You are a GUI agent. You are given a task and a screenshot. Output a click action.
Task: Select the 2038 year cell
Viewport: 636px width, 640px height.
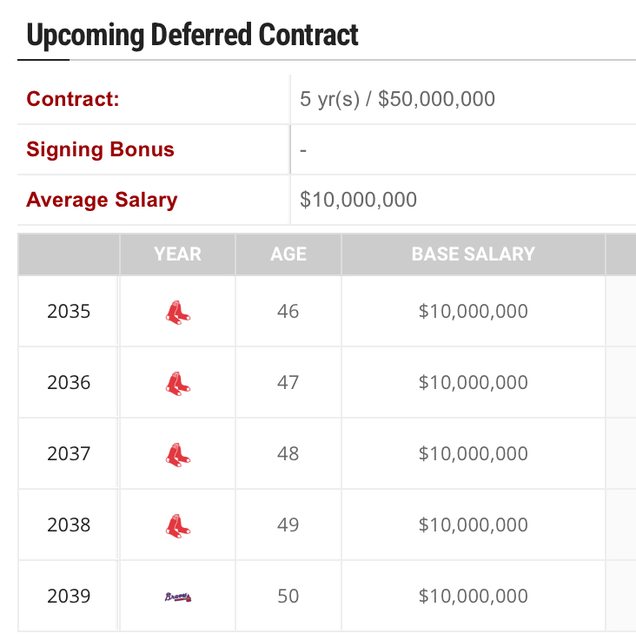coord(69,525)
